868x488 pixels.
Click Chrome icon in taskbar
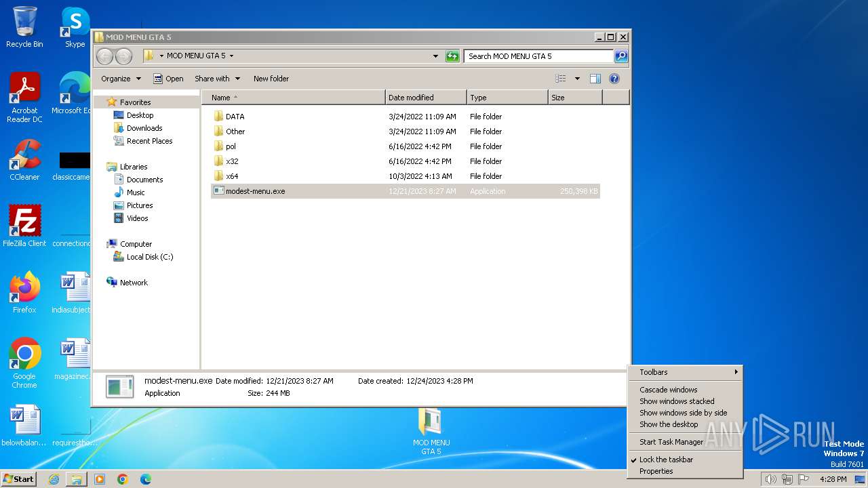(123, 479)
